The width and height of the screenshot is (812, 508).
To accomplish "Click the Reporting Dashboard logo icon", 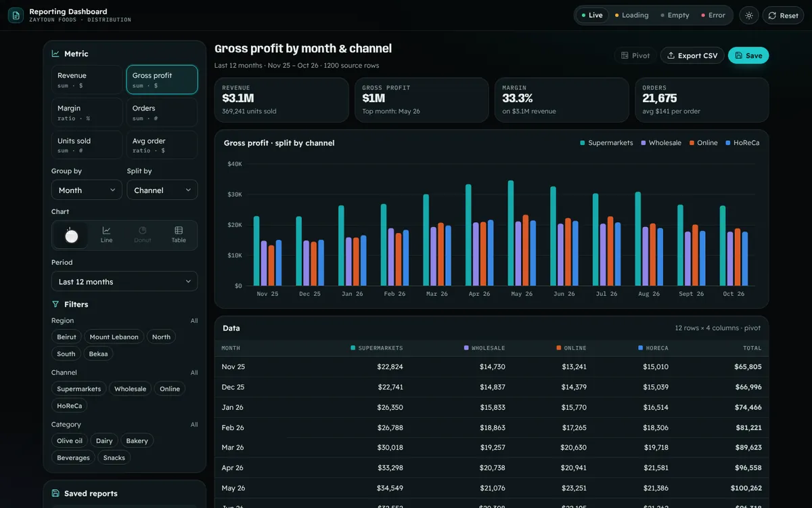I will pyautogui.click(x=16, y=15).
